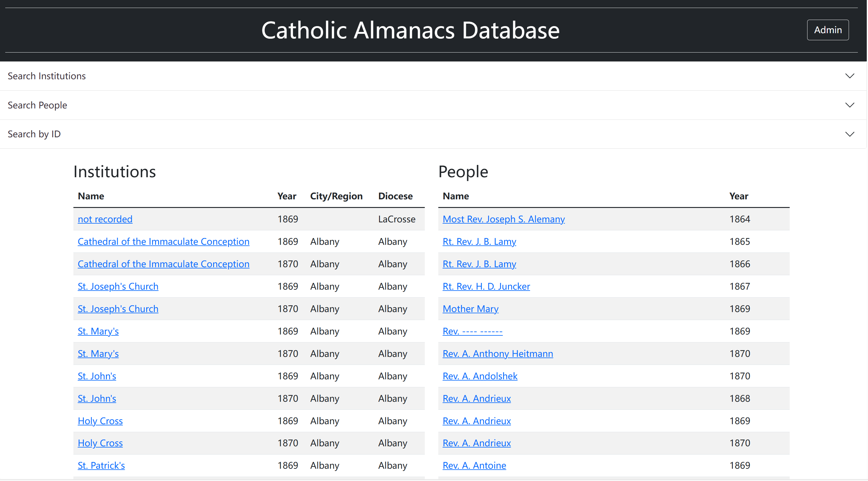Open the 'not recorded' institution link
Image resolution: width=868 pixels, height=481 pixels.
point(105,219)
